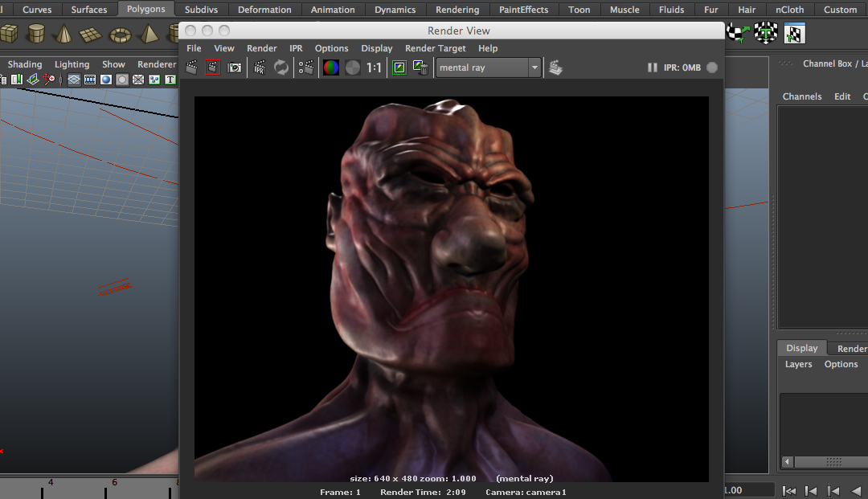Click the Snapshot camera icon in Render View
This screenshot has width=868, height=499.
235,67
